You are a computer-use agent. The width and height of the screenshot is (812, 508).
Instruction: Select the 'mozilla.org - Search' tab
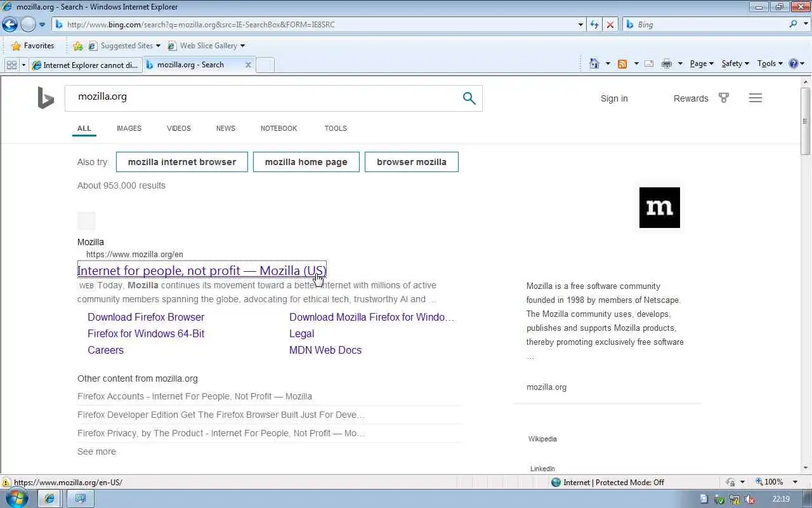pos(190,65)
